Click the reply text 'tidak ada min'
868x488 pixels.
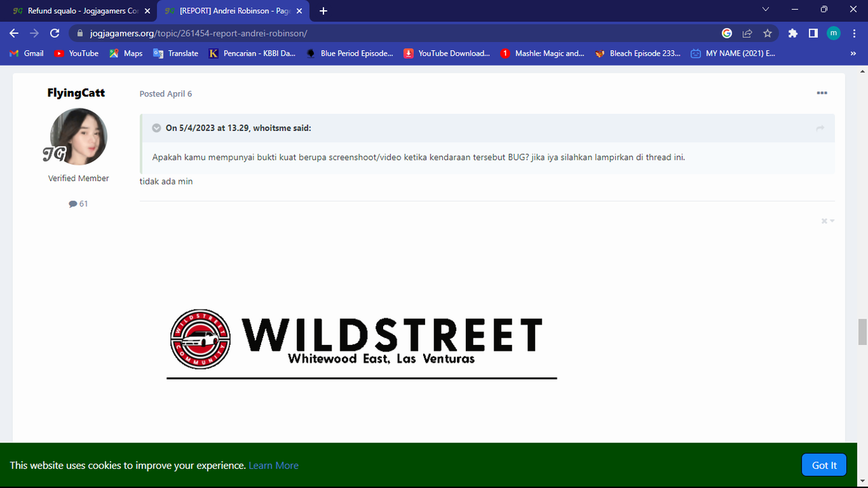[166, 181]
